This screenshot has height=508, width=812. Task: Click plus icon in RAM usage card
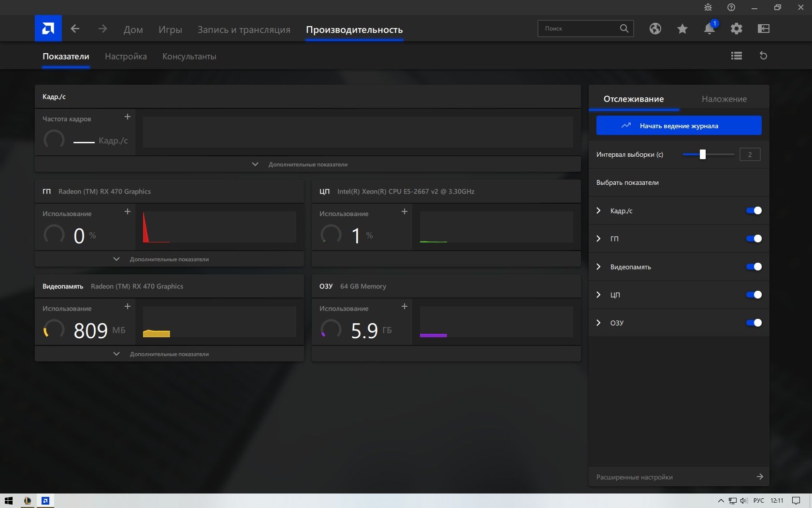point(405,306)
